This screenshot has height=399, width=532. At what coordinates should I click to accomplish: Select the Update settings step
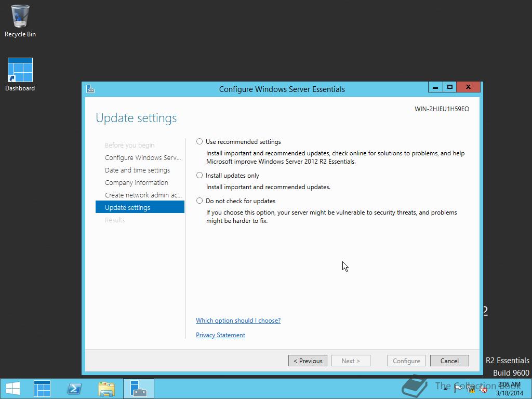coord(140,207)
